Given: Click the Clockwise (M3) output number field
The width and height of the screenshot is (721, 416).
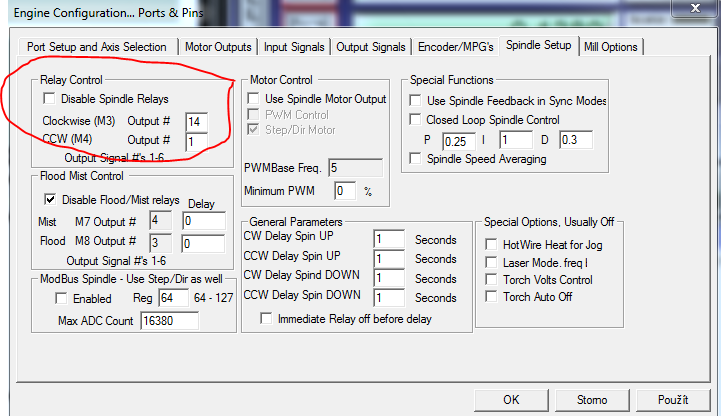Looking at the screenshot, I should coord(197,121).
